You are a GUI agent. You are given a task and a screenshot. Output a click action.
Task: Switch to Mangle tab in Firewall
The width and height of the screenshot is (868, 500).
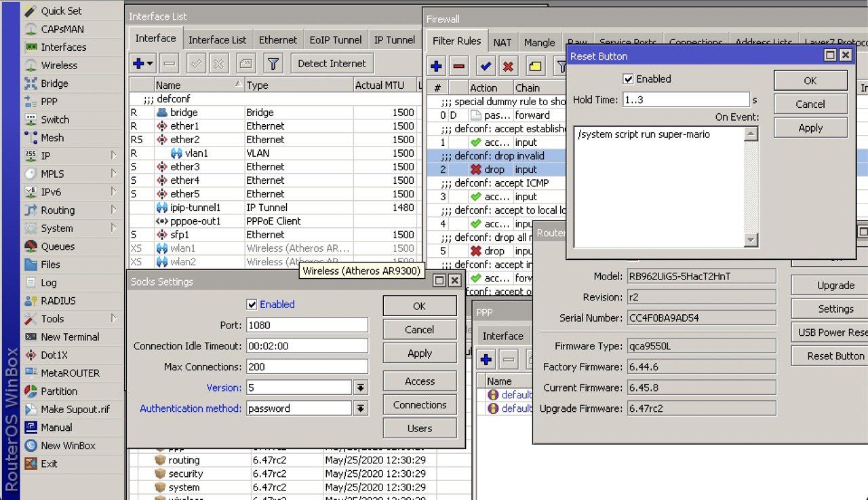(x=540, y=42)
